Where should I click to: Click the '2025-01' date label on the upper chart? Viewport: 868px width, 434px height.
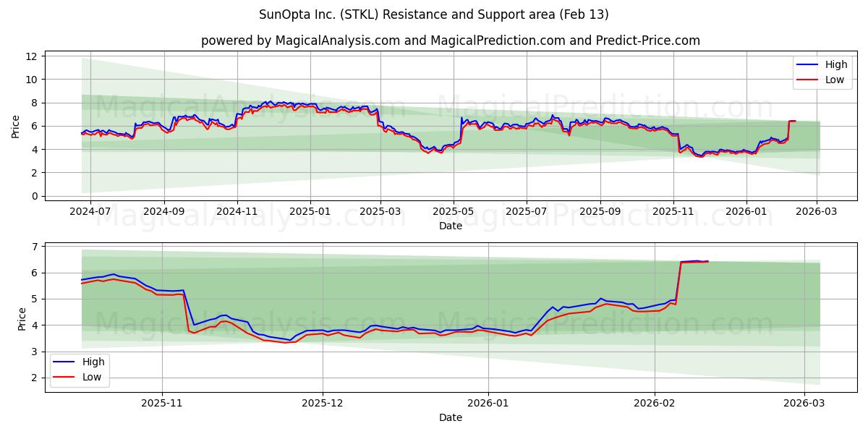(x=310, y=212)
